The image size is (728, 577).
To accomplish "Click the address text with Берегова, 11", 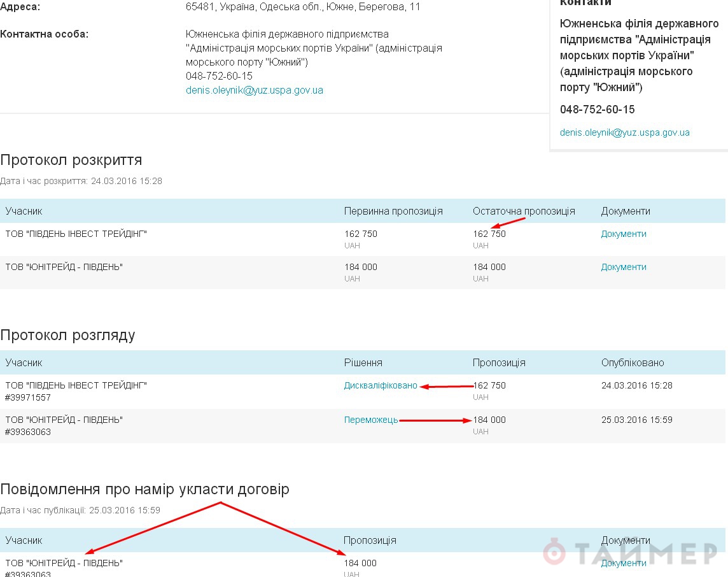I will (x=302, y=7).
